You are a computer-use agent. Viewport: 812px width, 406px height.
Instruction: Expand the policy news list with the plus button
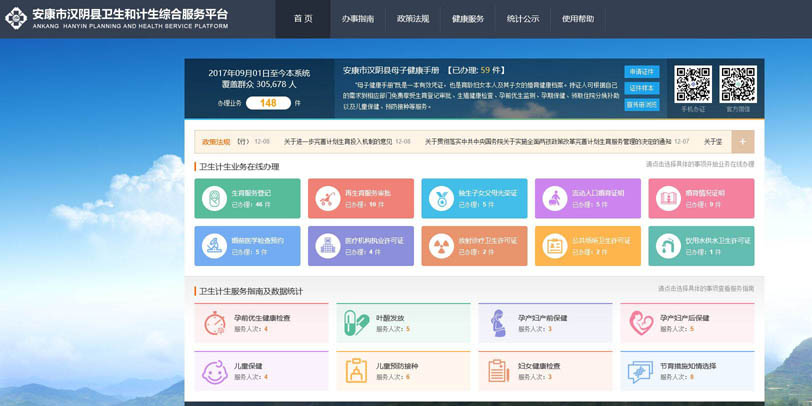coord(743,142)
